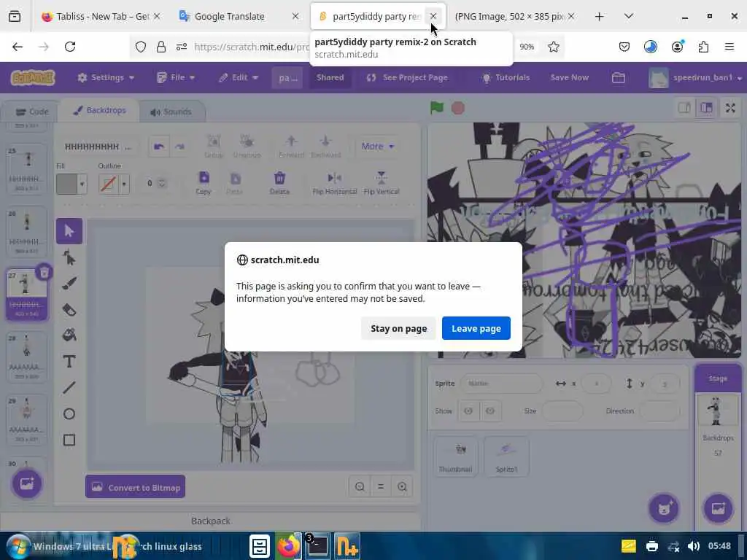Switch to the Backdrops tab
Image resolution: width=747 pixels, height=560 pixels.
click(99, 110)
